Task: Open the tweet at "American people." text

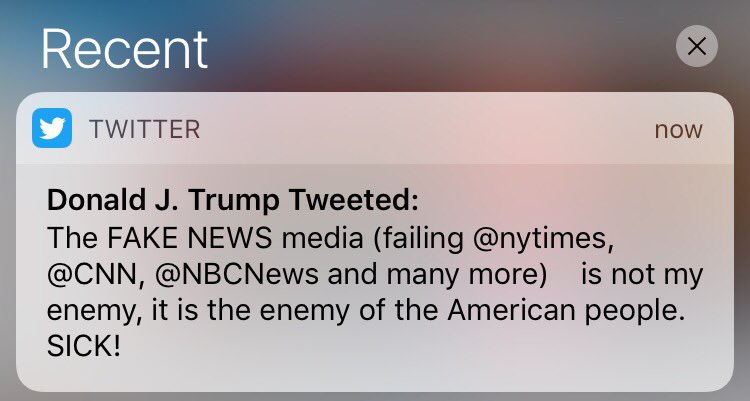Action: tap(566, 311)
